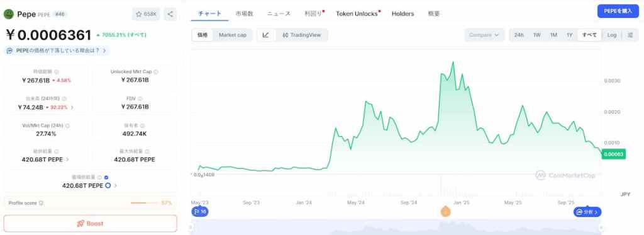Open the PEPEの価格が下落している理由は？ link
The height and width of the screenshot is (235, 644).
(57, 50)
